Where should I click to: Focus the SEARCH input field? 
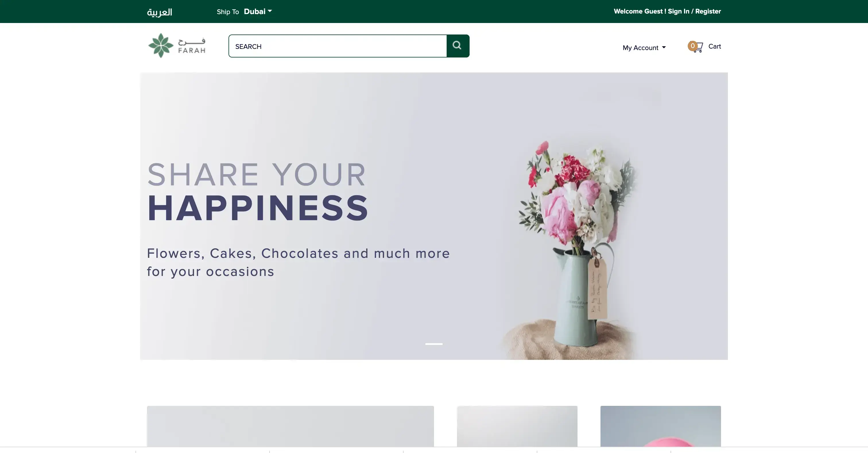pos(338,46)
